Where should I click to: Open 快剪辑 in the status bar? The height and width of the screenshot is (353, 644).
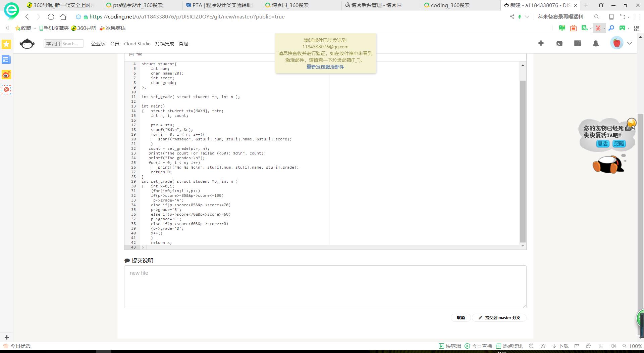[450, 346]
